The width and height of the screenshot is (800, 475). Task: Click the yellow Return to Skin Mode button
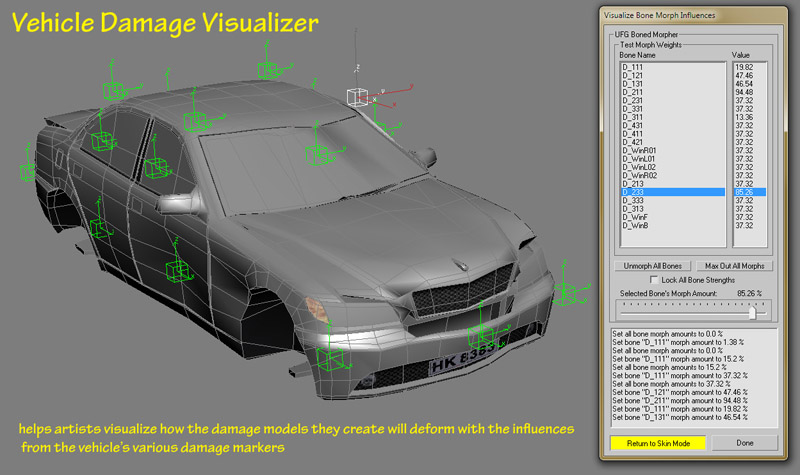pos(658,443)
